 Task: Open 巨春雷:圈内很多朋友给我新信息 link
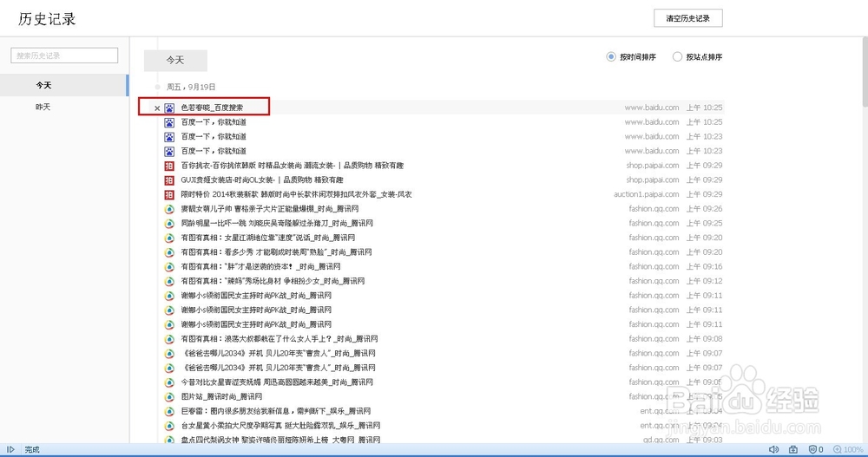pos(276,412)
